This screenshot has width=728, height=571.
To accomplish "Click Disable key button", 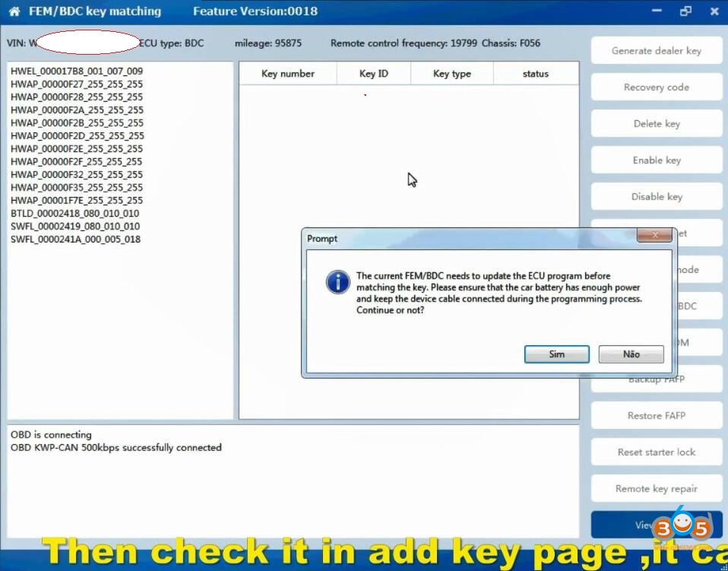I will point(657,196).
